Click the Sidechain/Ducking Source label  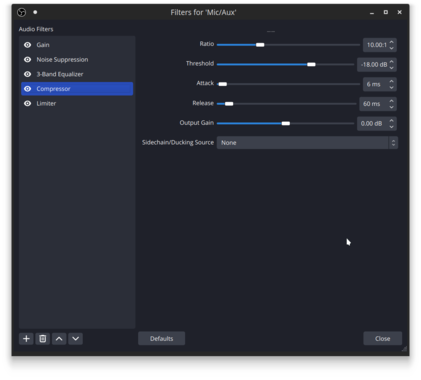[x=178, y=142]
